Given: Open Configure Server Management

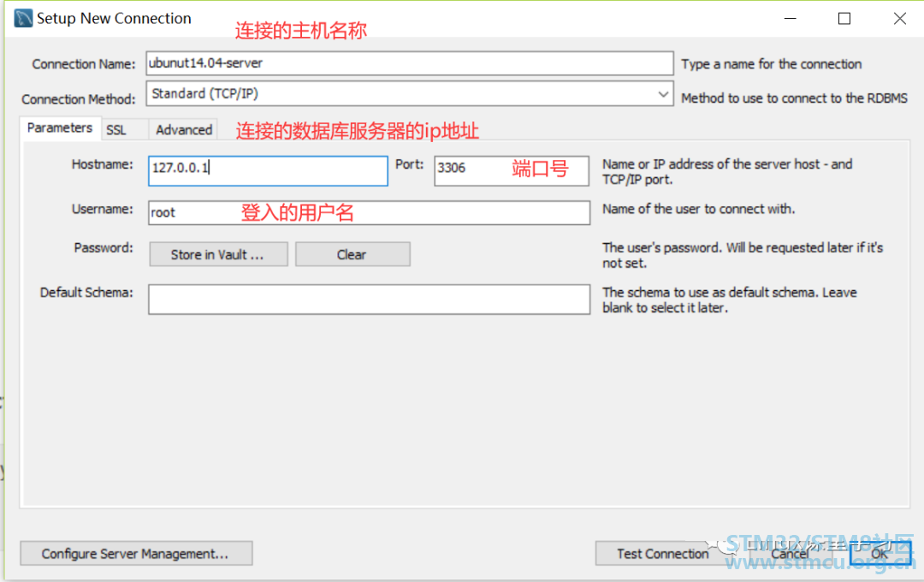Looking at the screenshot, I should point(136,553).
